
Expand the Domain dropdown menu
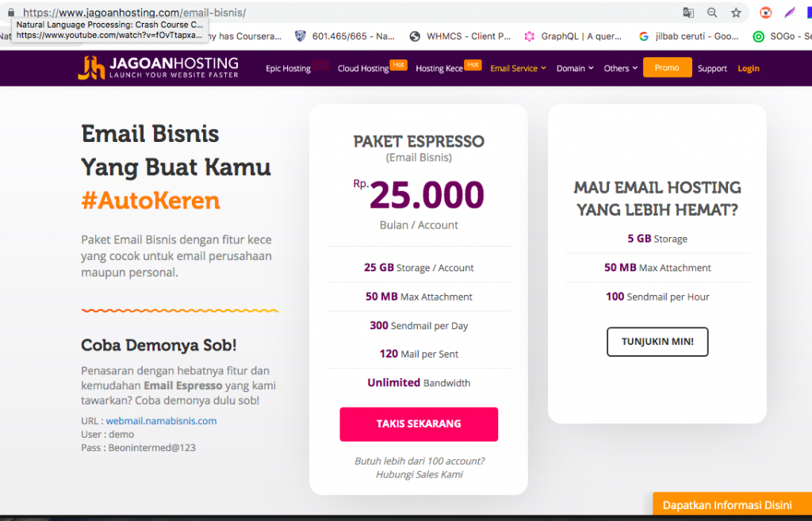(575, 68)
